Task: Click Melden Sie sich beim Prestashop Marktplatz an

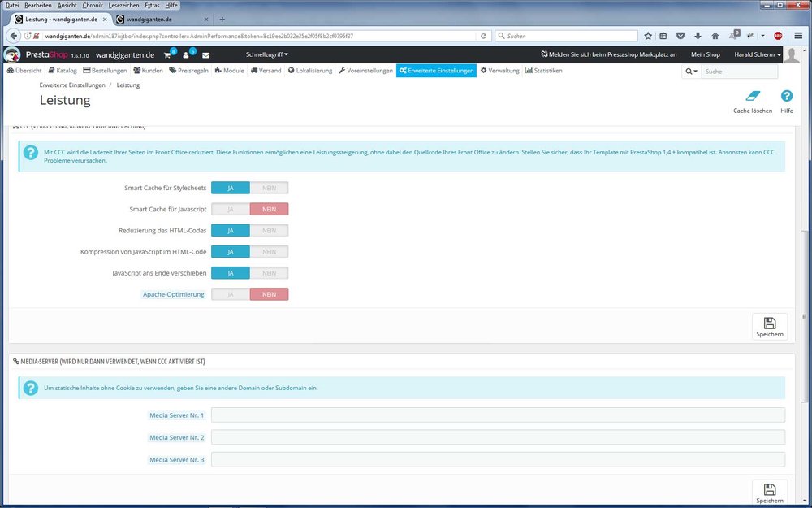Action: coord(608,54)
